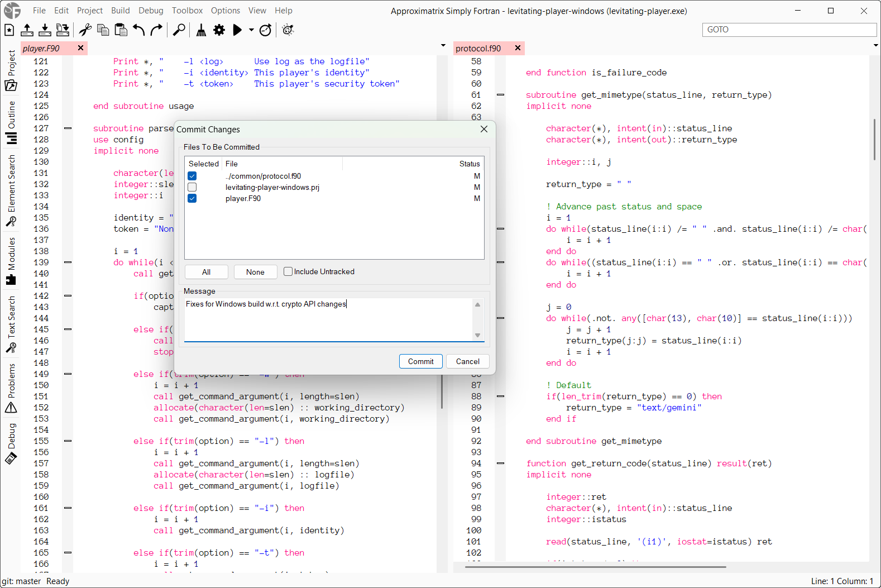Click the protocol.f90 horizontal scrollbar
The width and height of the screenshot is (881, 588).
(x=595, y=567)
